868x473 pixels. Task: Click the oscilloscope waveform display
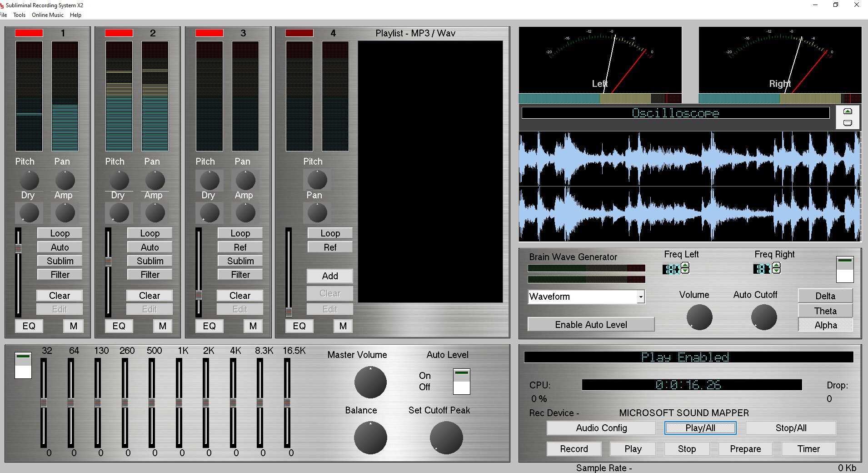coord(690,186)
